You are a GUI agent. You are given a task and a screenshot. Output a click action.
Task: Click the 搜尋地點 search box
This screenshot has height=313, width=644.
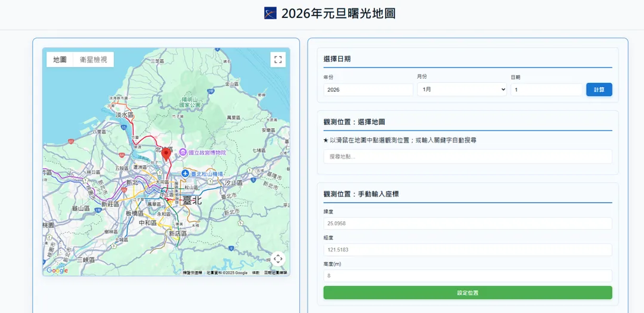pos(467,156)
